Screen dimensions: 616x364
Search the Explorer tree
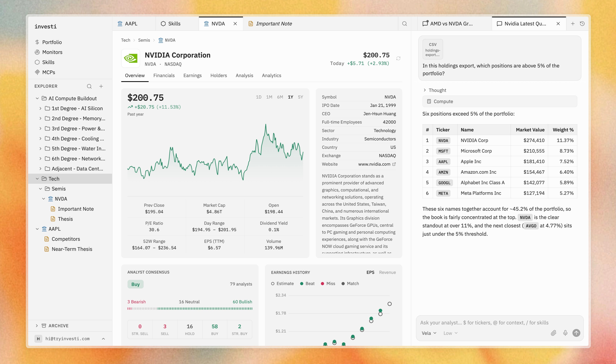point(89,86)
